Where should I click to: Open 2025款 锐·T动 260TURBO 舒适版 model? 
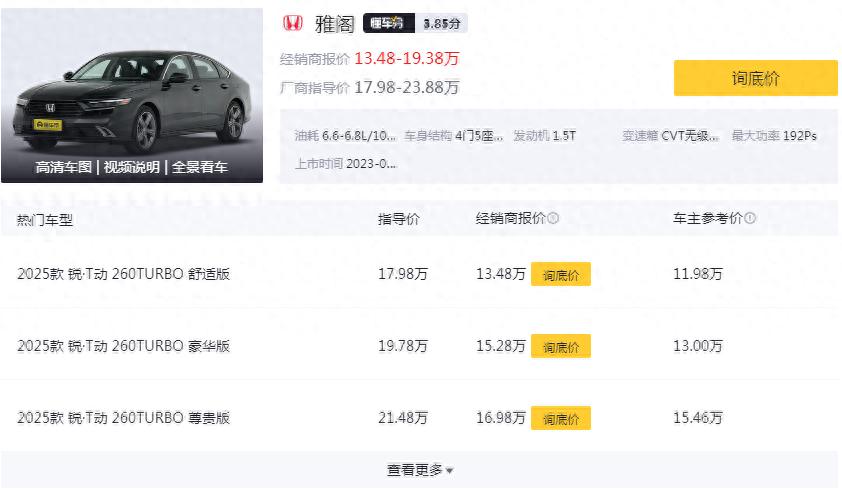123,274
